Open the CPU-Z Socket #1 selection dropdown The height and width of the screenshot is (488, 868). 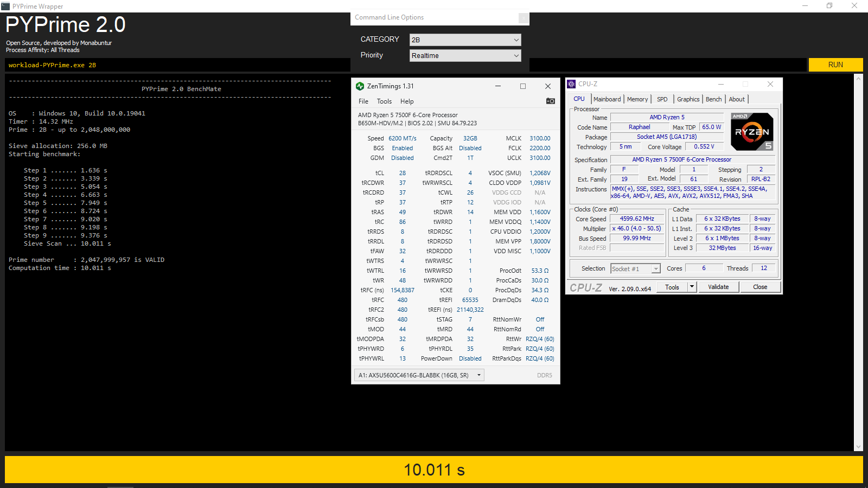(x=636, y=268)
